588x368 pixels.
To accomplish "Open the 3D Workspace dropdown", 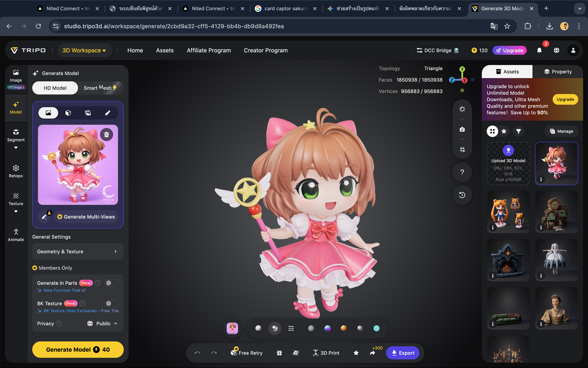I will (84, 50).
